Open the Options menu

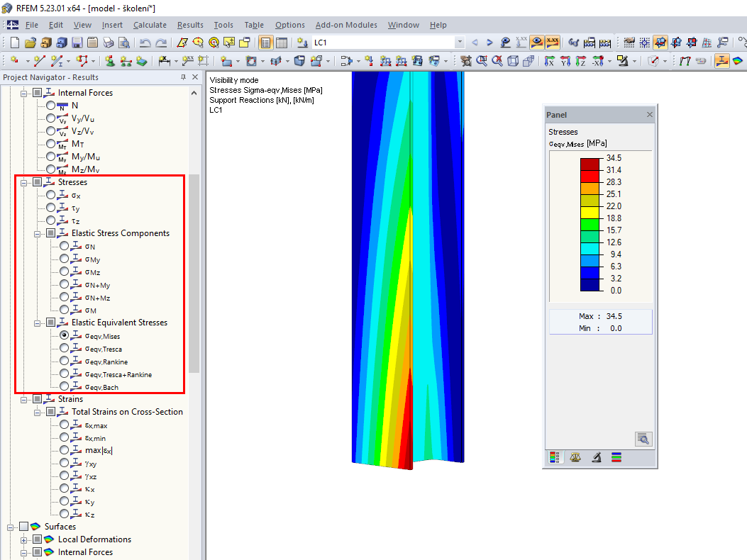point(289,25)
